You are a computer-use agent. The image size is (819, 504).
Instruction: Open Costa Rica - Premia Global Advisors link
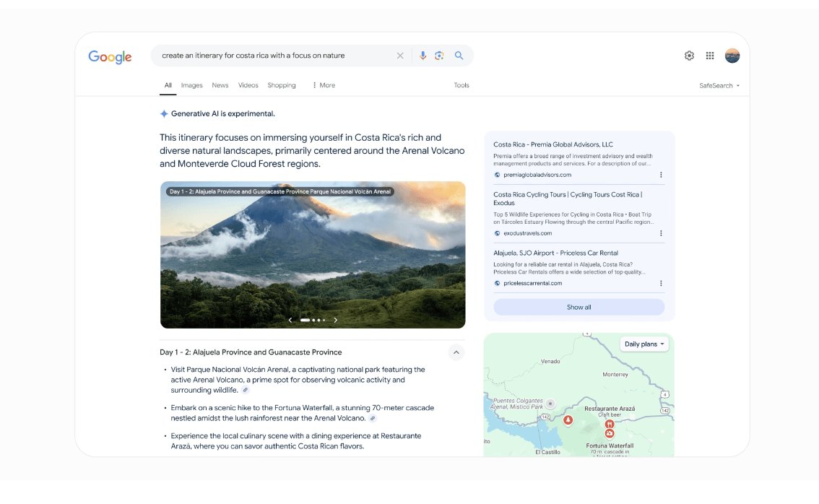coord(553,144)
